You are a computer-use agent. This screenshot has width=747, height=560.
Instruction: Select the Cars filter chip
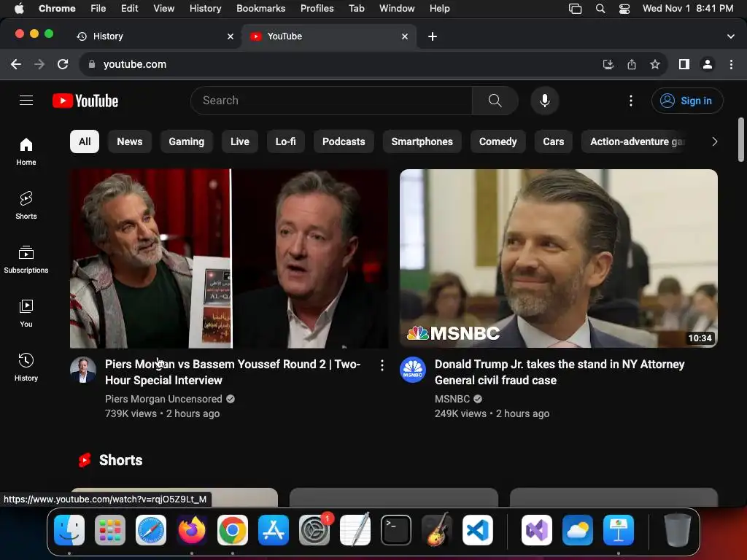554,141
